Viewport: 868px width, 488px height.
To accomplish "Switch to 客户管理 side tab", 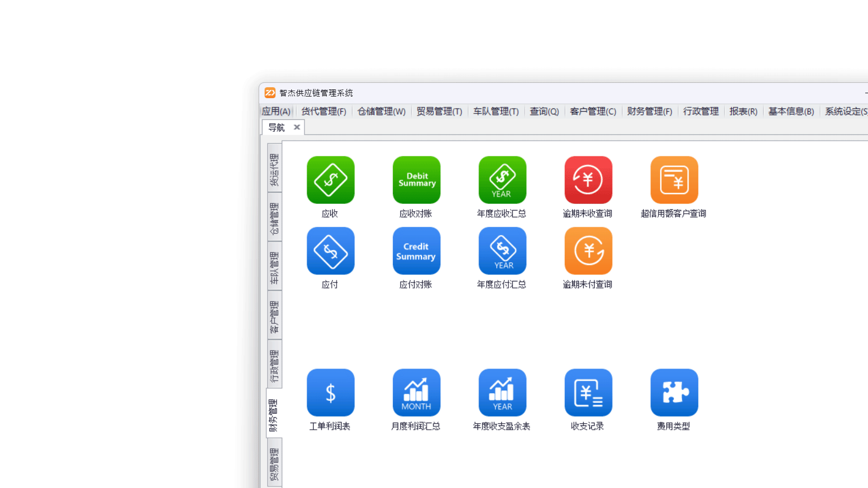I will click(274, 316).
